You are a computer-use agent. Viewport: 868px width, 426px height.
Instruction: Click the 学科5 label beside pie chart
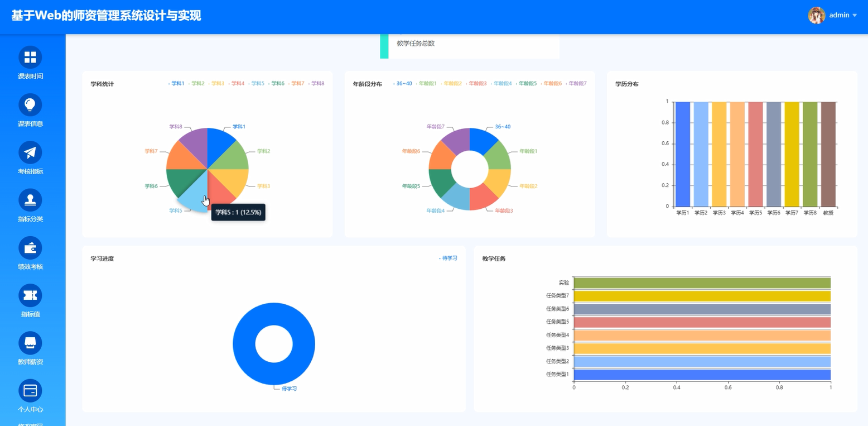(x=176, y=211)
